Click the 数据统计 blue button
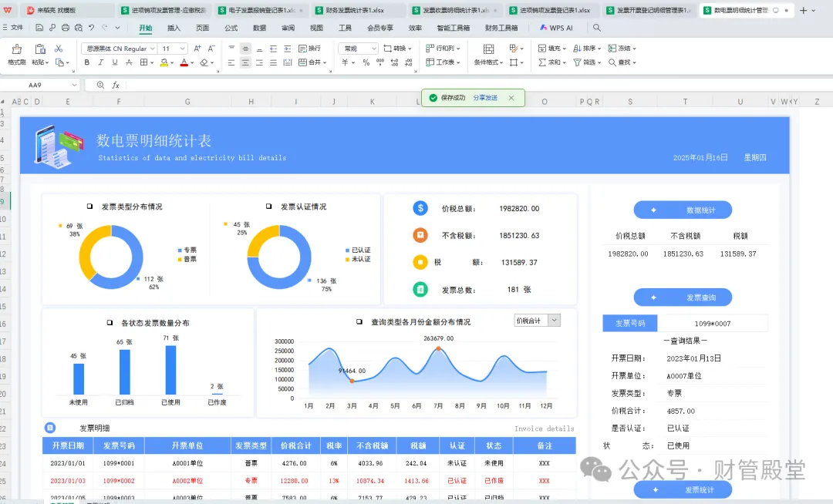The image size is (833, 504). [683, 210]
